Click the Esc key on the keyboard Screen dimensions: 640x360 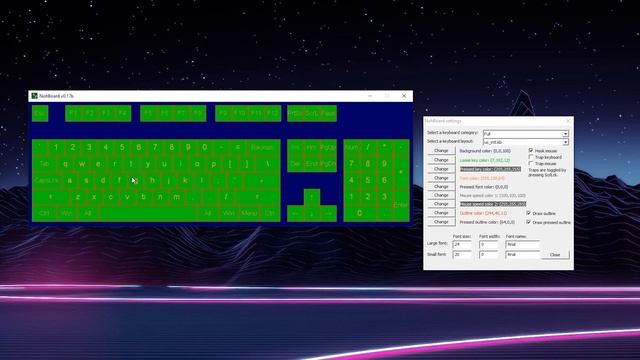pos(40,113)
